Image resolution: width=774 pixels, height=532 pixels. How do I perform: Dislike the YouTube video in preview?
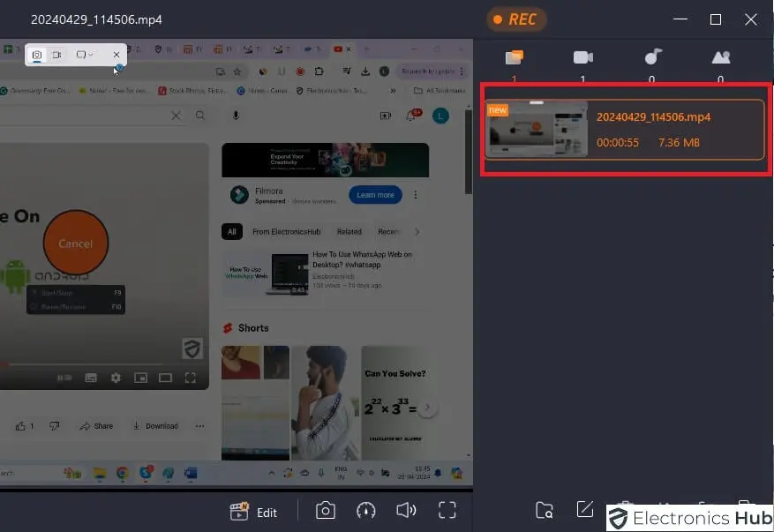click(54, 426)
